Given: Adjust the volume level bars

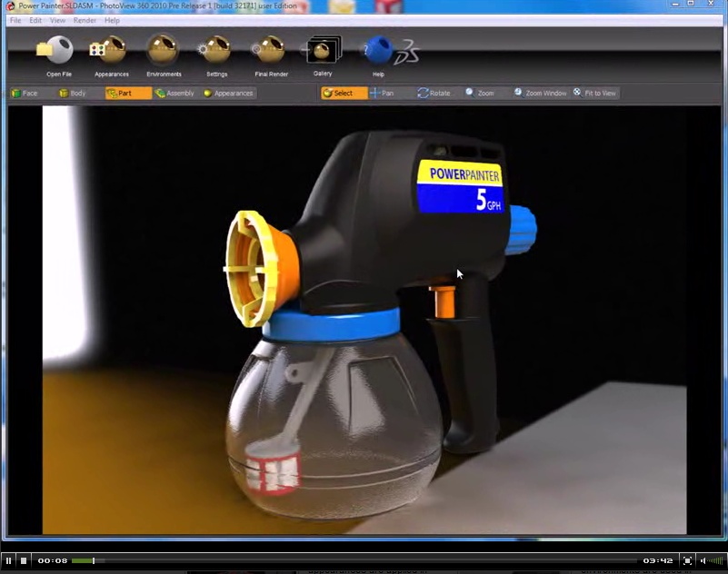Looking at the screenshot, I should 715,560.
